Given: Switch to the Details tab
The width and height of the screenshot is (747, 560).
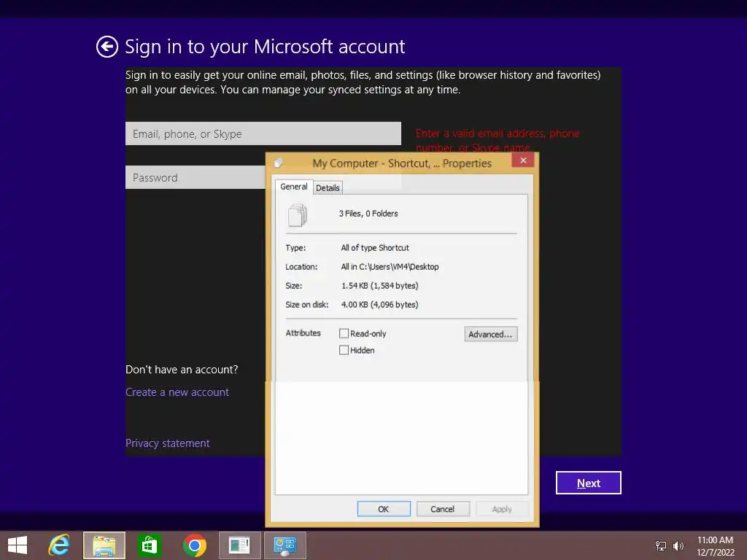Looking at the screenshot, I should click(328, 187).
